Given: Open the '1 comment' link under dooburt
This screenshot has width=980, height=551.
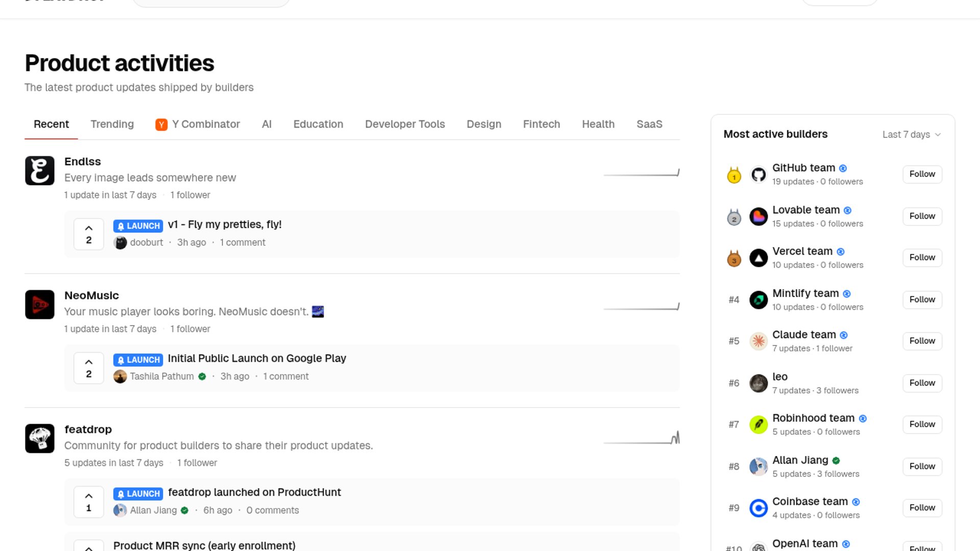Looking at the screenshot, I should 242,243.
